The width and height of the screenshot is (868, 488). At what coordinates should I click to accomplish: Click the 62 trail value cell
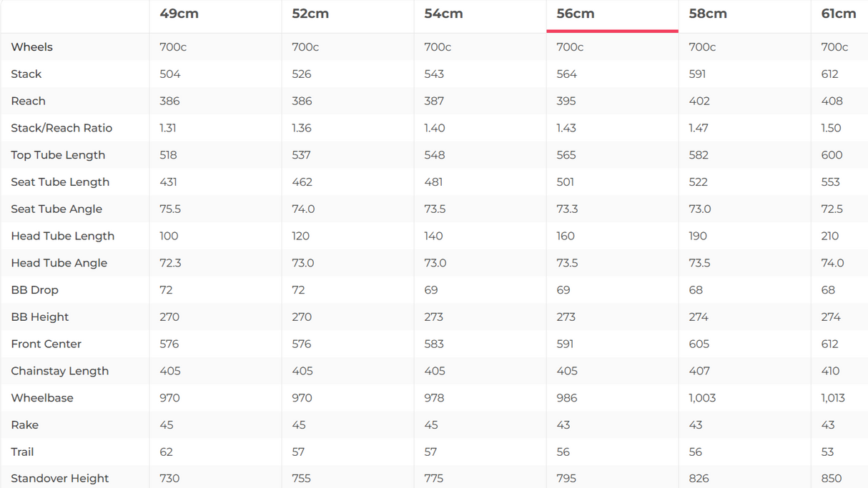pos(167,452)
